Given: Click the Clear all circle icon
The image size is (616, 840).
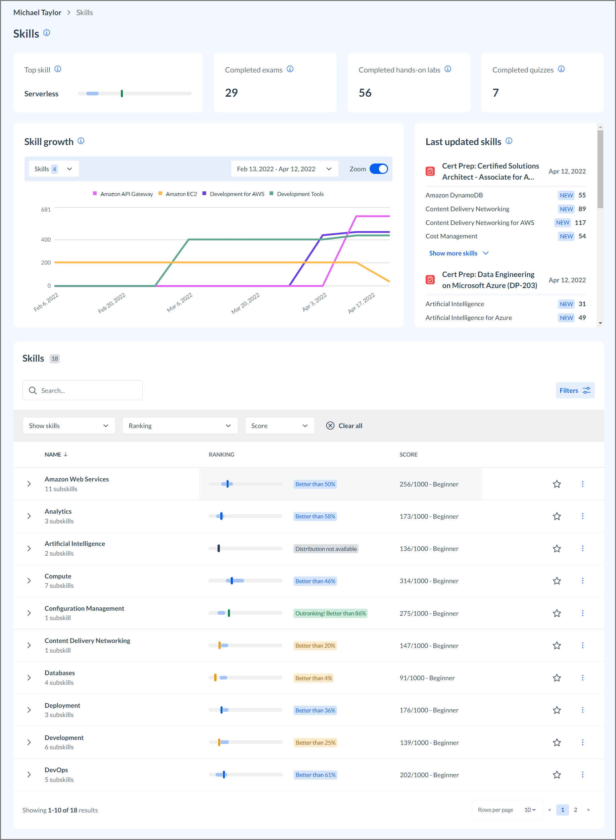Looking at the screenshot, I should pos(330,425).
